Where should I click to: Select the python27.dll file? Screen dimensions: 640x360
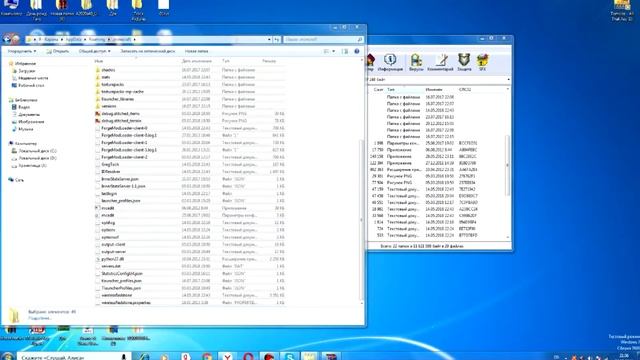coord(113,259)
